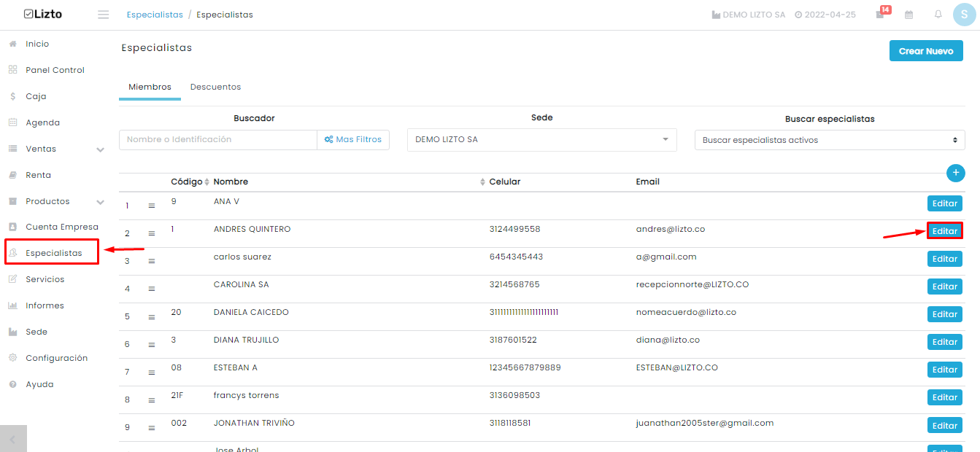Viewport: 980px width, 452px height.
Task: Sort the list by Código column arrows
Action: [x=207, y=182]
